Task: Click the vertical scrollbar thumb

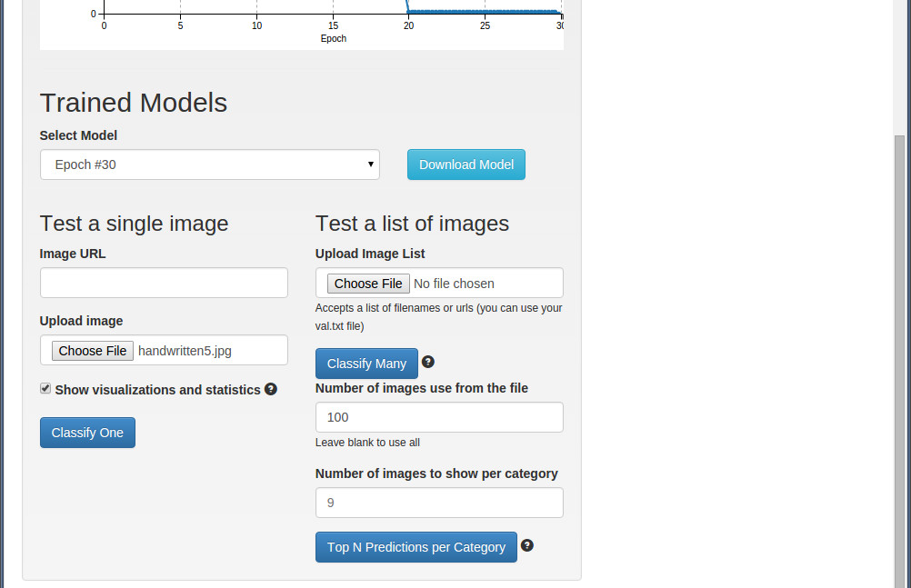Action: 899,362
